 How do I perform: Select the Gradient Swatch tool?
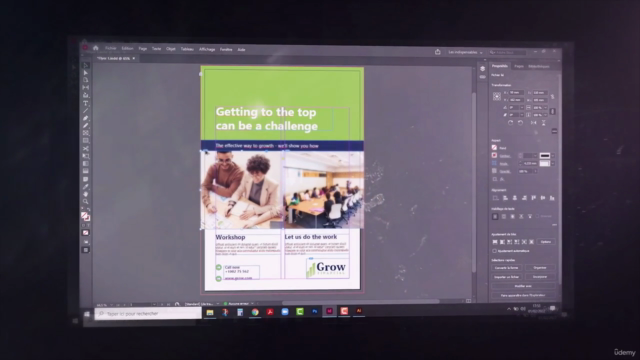click(86, 164)
